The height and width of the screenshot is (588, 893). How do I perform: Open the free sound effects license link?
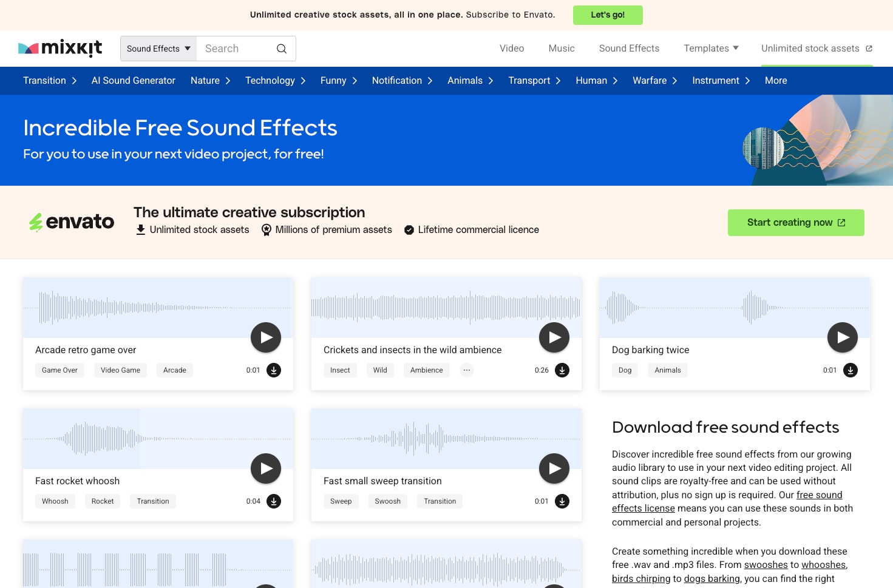coord(727,502)
